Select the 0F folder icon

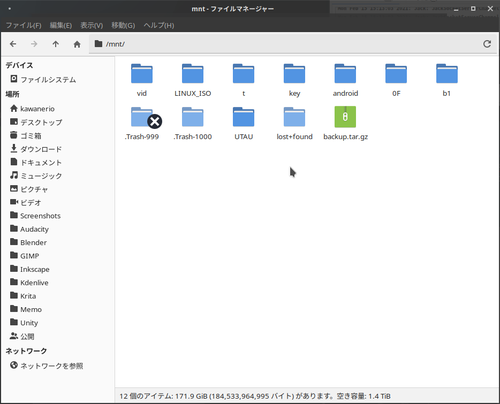pos(396,73)
